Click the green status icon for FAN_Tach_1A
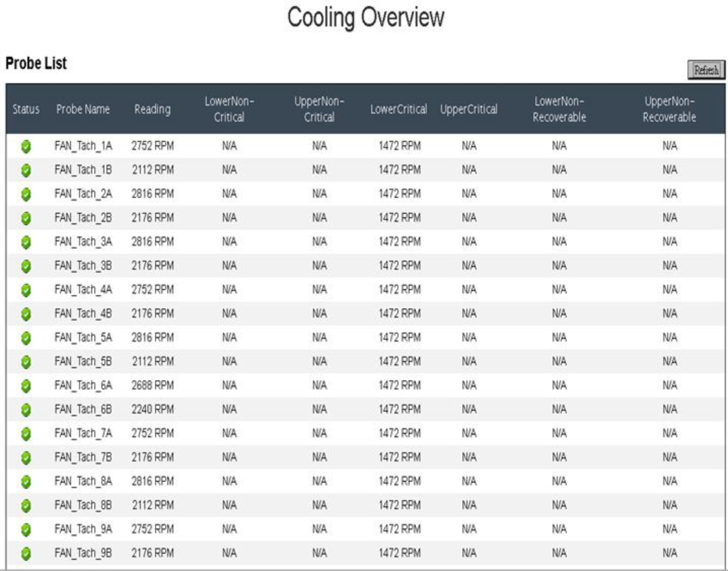Screen dimensions: 728x571 [26, 146]
